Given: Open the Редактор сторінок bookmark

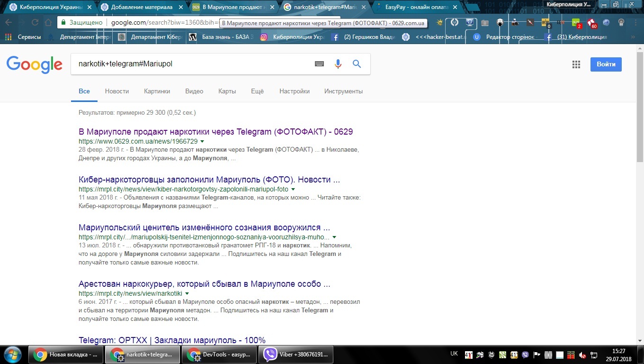Looking at the screenshot, I should (x=504, y=37).
